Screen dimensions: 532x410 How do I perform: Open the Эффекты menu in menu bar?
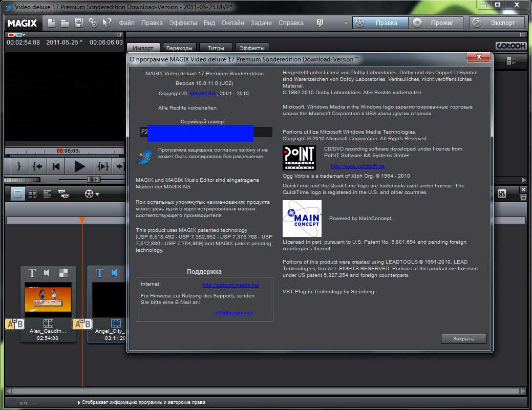coord(183,23)
